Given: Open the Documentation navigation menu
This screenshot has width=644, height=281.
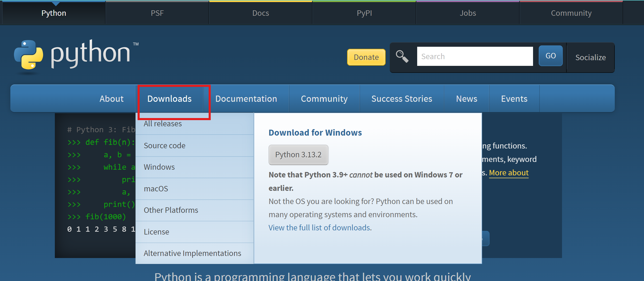Looking at the screenshot, I should coord(246,99).
